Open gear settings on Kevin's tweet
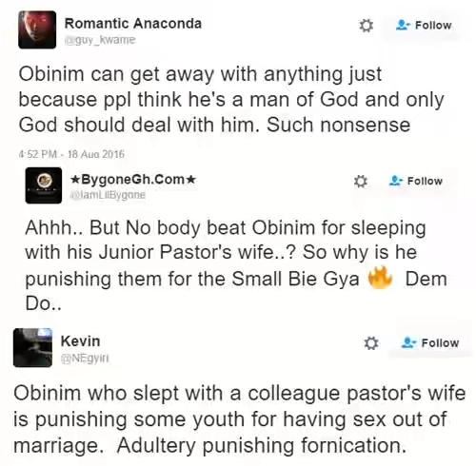 (x=371, y=343)
